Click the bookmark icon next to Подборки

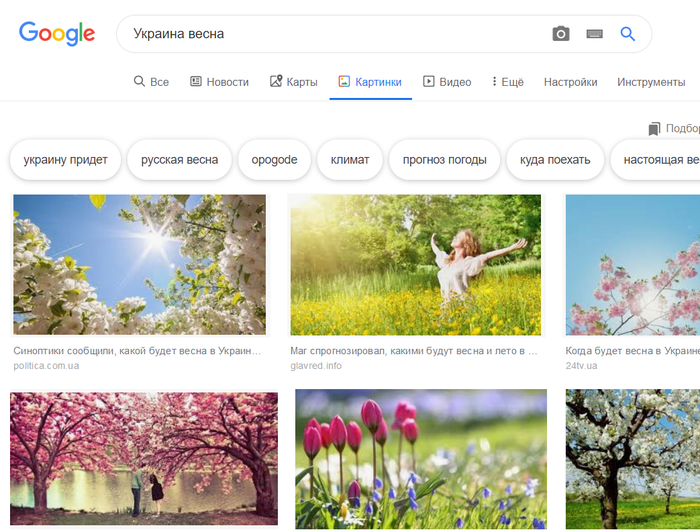pos(654,129)
